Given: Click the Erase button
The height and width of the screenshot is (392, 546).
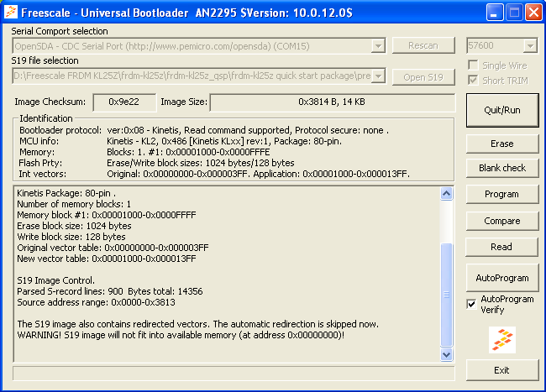Looking at the screenshot, I should coord(502,144).
